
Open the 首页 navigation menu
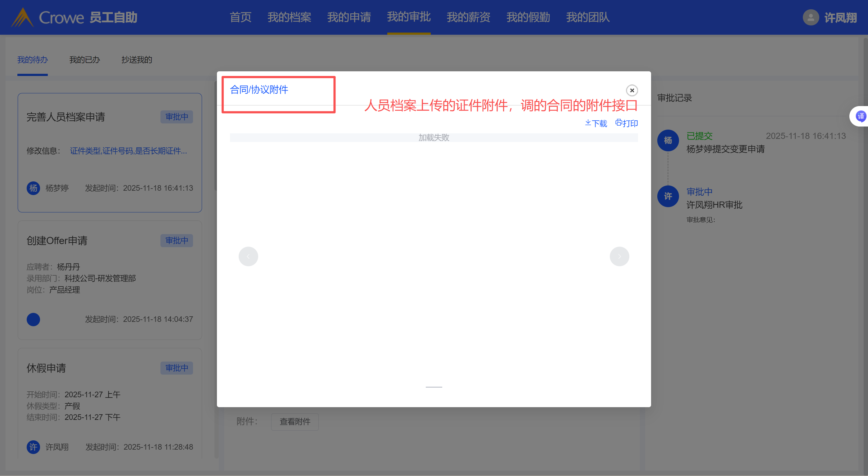240,17
